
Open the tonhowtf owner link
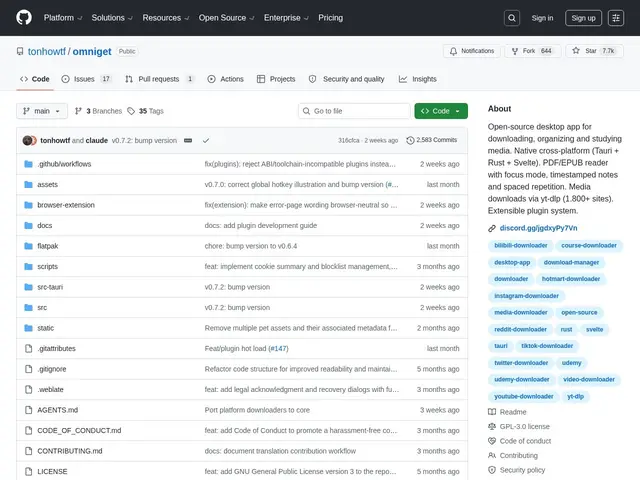(x=47, y=51)
